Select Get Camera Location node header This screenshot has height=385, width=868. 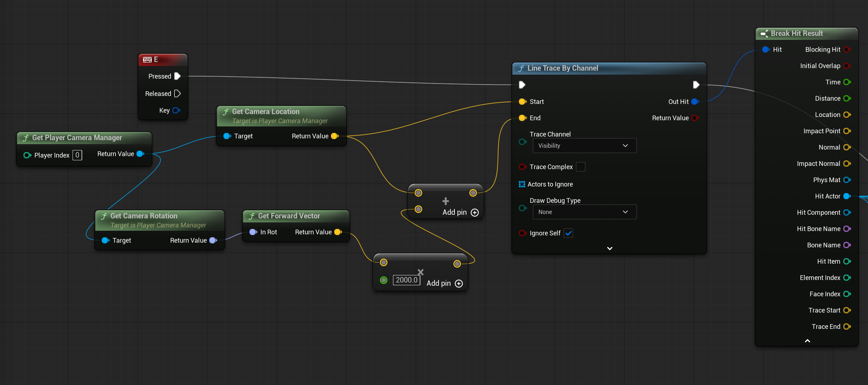coord(281,116)
